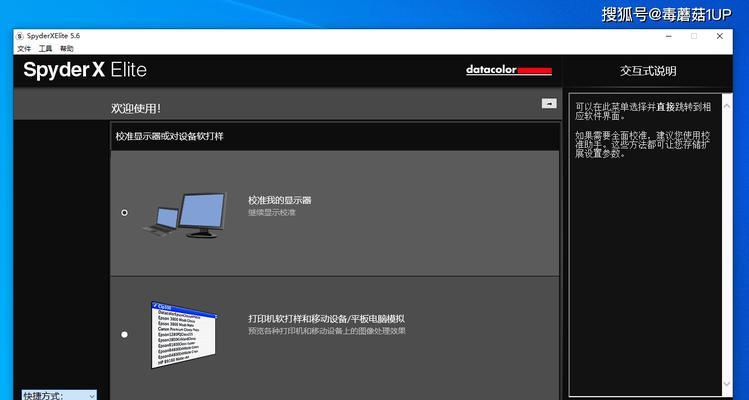This screenshot has height=400, width=749.
Task: Click the 打印机软打样和移动设备/平板电脑模拟 label
Action: pyautogui.click(x=327, y=319)
